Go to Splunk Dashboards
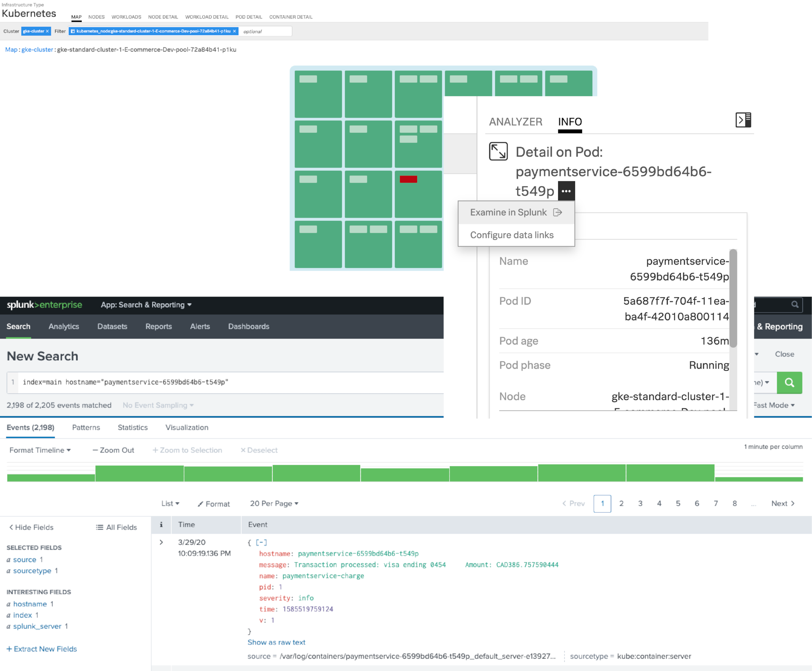The image size is (812, 671). tap(249, 327)
